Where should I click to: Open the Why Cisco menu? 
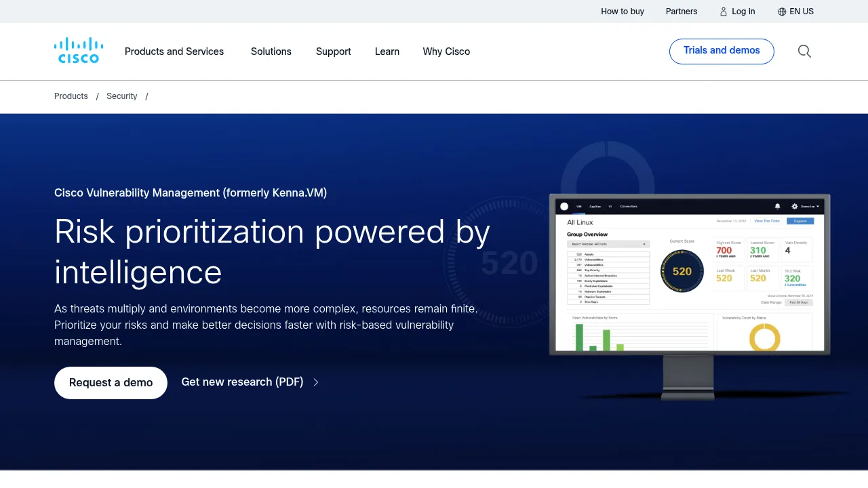click(446, 52)
